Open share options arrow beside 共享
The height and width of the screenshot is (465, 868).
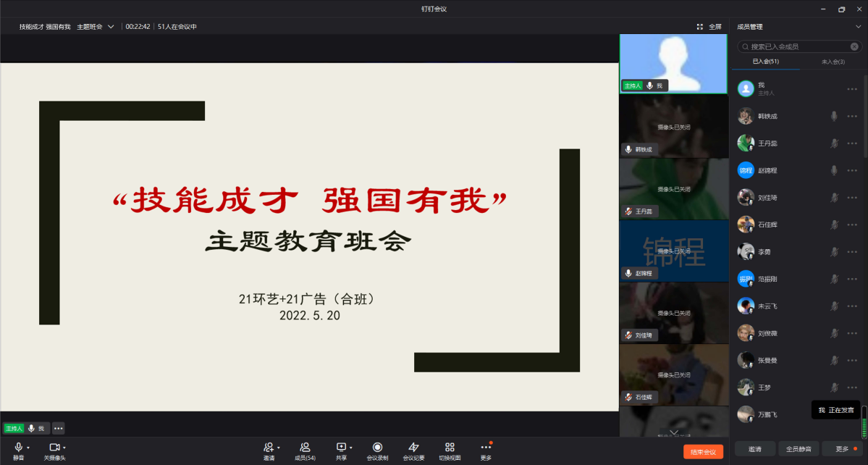point(351,448)
